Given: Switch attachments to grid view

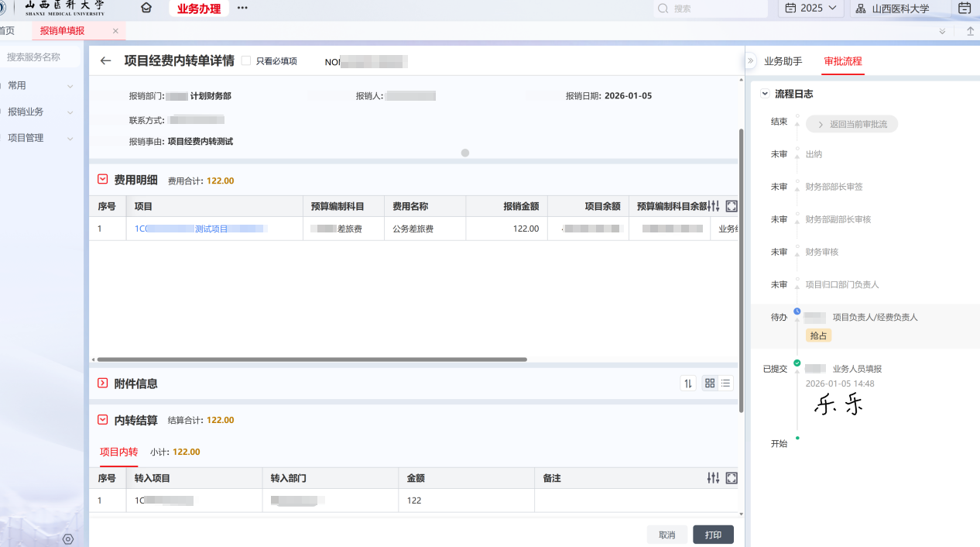Looking at the screenshot, I should coord(710,384).
